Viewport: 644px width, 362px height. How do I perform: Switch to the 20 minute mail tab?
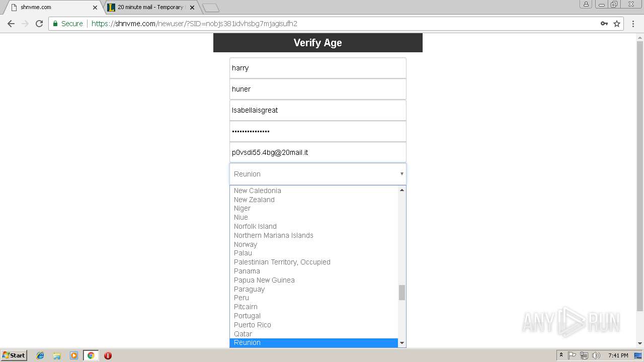150,8
